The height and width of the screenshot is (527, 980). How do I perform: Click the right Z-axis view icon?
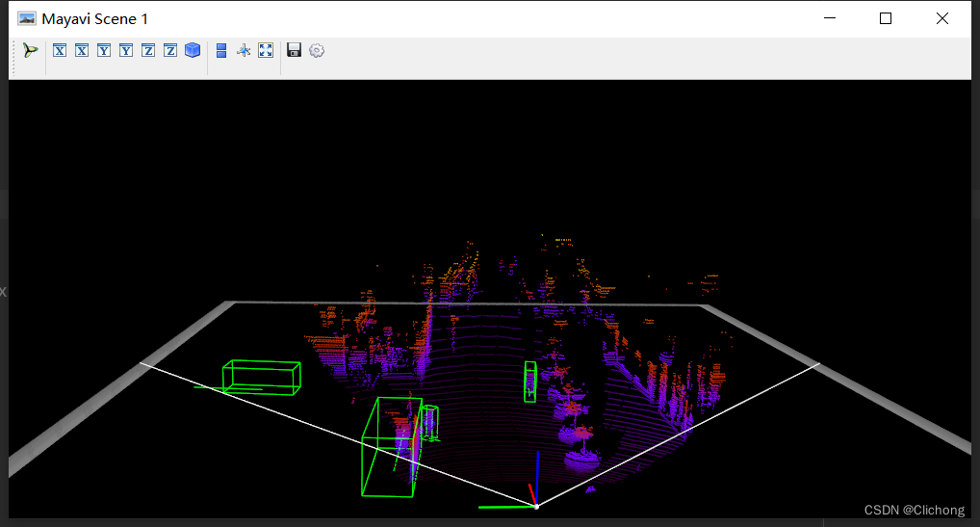[170, 51]
